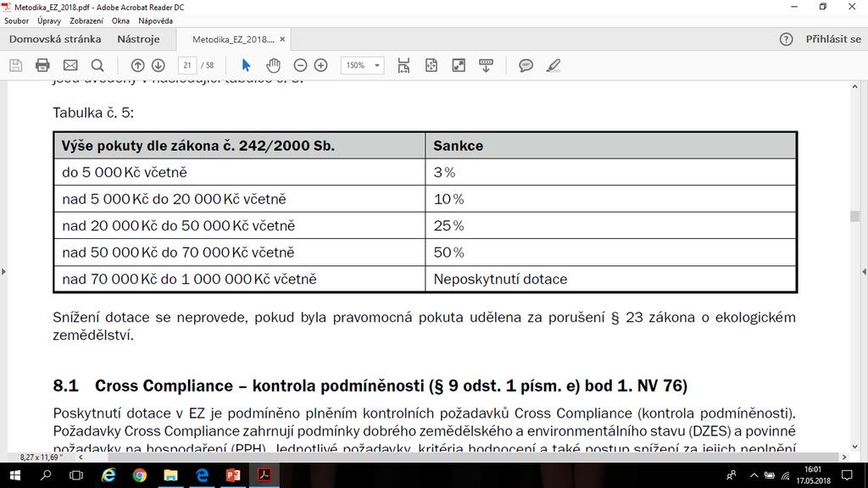Click table header 'Sankce'
The height and width of the screenshot is (488, 868).
[x=459, y=146]
